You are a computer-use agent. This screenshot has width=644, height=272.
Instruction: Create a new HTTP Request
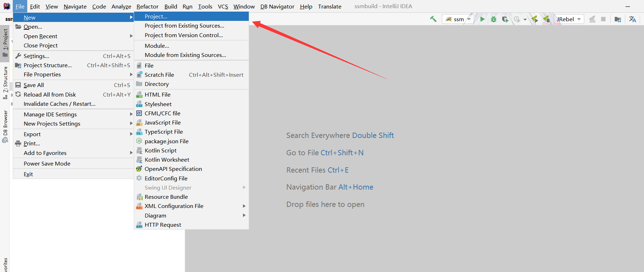191,225
